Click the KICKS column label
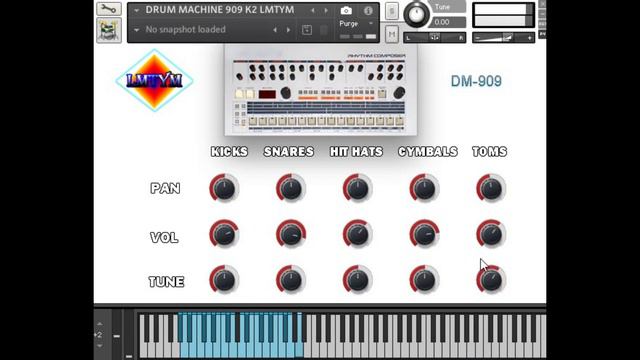 (229, 152)
